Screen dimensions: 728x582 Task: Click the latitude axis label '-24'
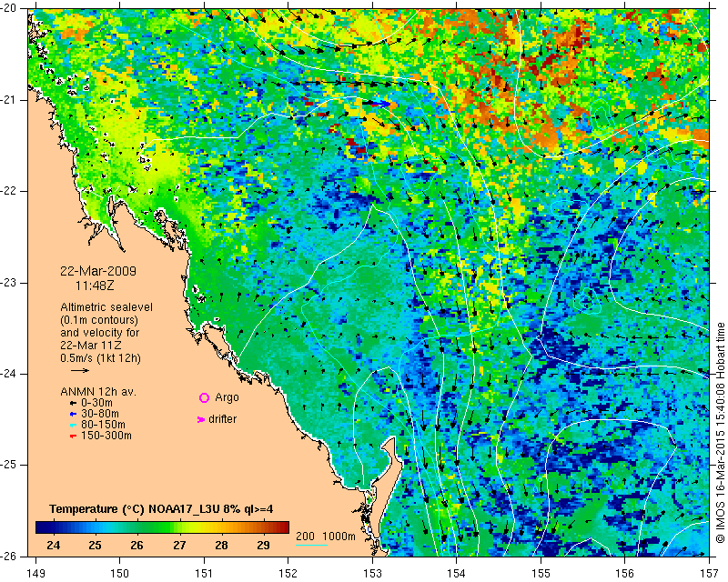click(x=9, y=374)
